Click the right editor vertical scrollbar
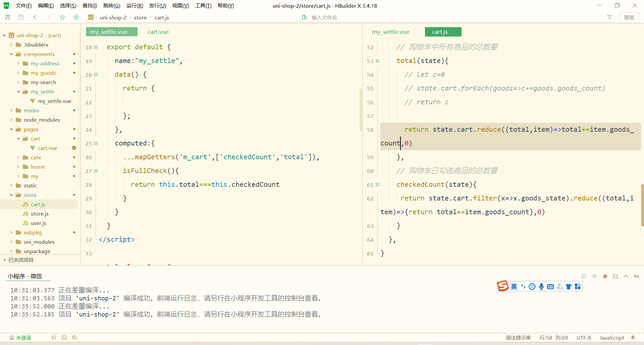 (x=642, y=205)
